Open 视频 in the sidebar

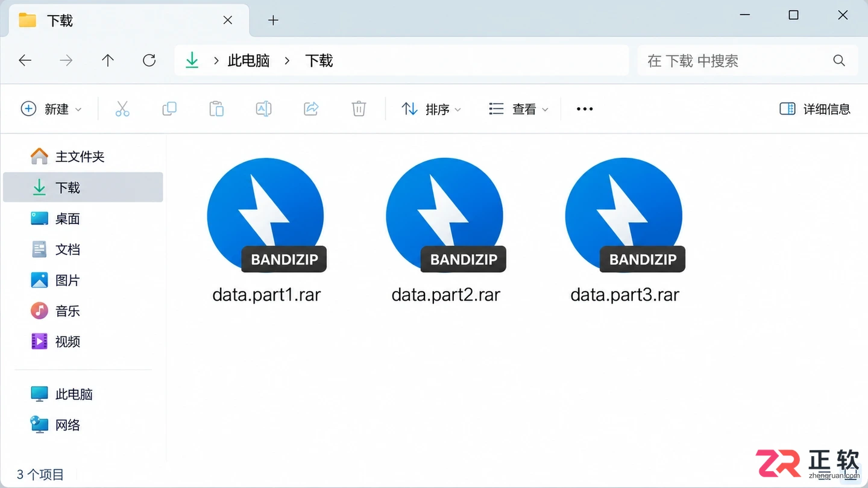click(x=83, y=342)
